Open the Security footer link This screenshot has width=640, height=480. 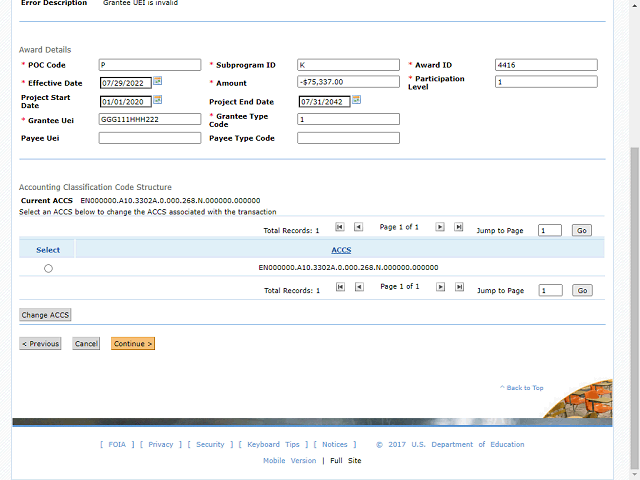coord(210,444)
